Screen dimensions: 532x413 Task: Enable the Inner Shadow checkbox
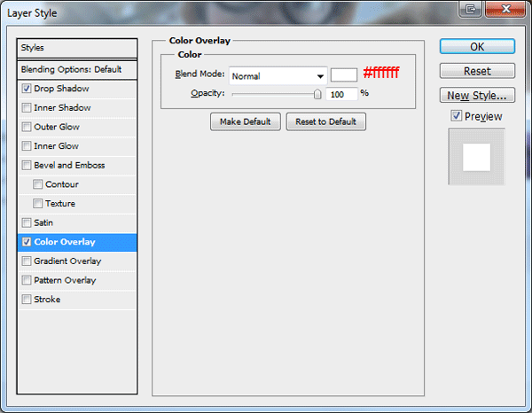[x=27, y=108]
